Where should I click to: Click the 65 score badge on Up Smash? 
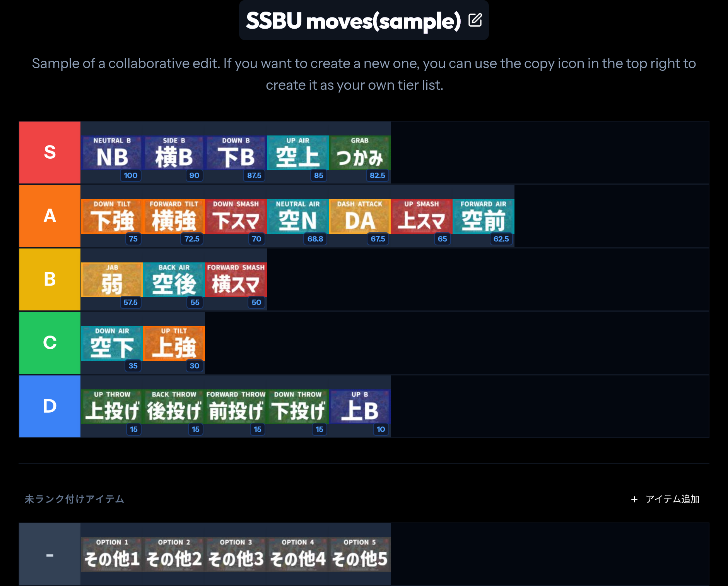click(443, 239)
